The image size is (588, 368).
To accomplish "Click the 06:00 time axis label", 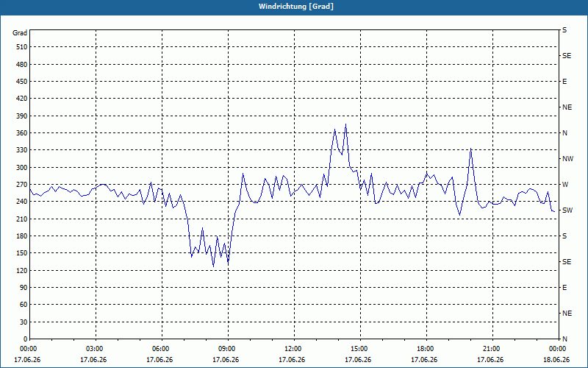I will 160,348.
